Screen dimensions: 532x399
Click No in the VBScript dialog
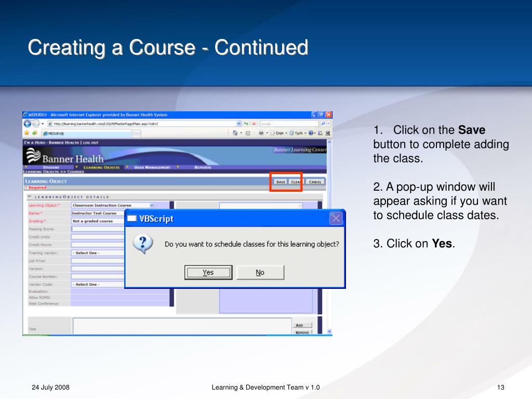tap(260, 272)
